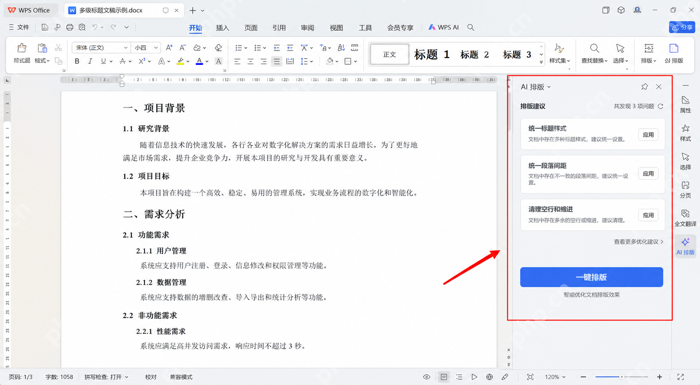Open numbered list dropdown arrow

264,48
